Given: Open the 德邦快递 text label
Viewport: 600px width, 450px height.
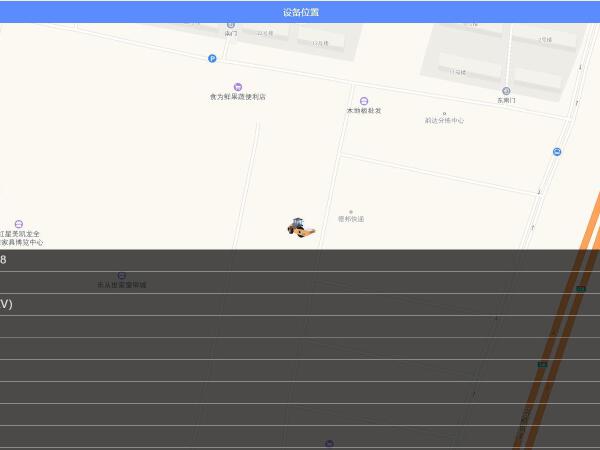Looking at the screenshot, I should [351, 219].
